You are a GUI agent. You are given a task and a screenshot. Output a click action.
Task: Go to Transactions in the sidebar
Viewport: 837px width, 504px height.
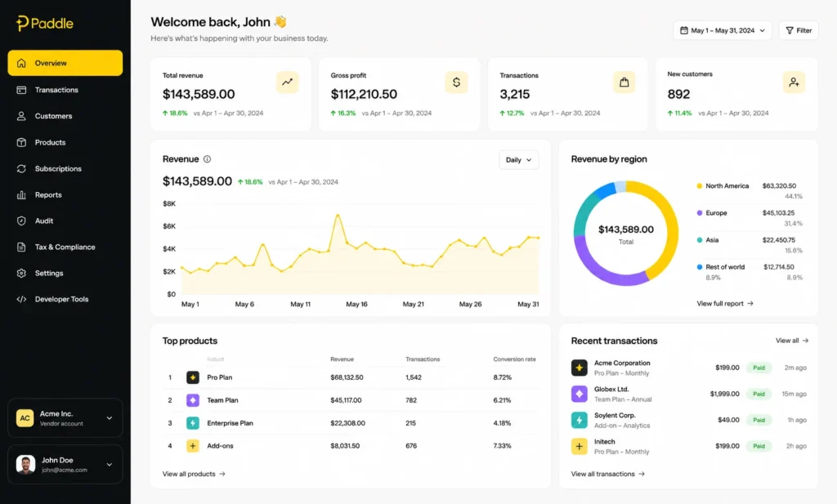[x=56, y=90]
